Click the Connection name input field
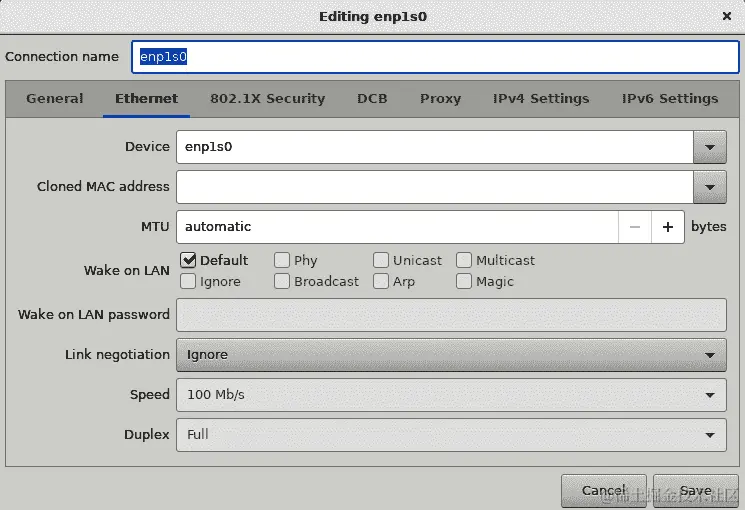Screen dimensions: 745x510 (x=435, y=57)
